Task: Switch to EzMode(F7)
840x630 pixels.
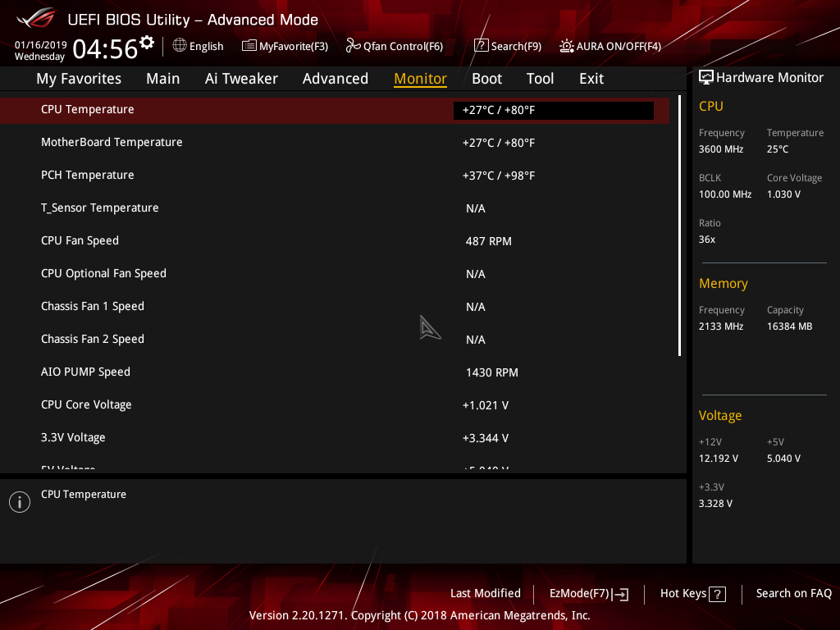Action: coord(587,593)
